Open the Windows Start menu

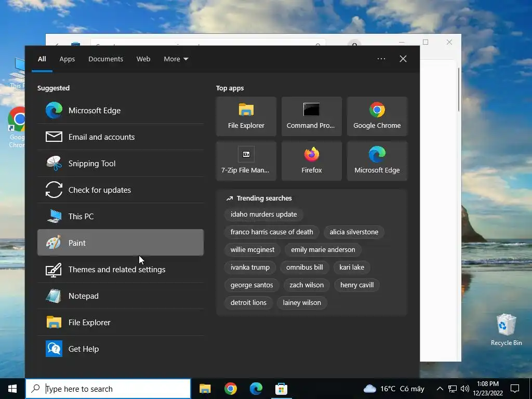tap(12, 389)
